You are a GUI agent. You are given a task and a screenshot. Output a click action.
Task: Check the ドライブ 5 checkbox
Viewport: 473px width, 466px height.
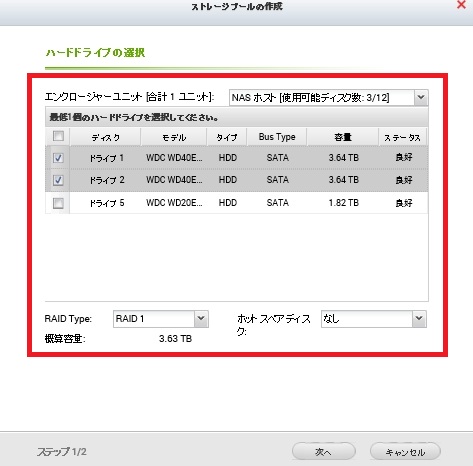tap(58, 203)
